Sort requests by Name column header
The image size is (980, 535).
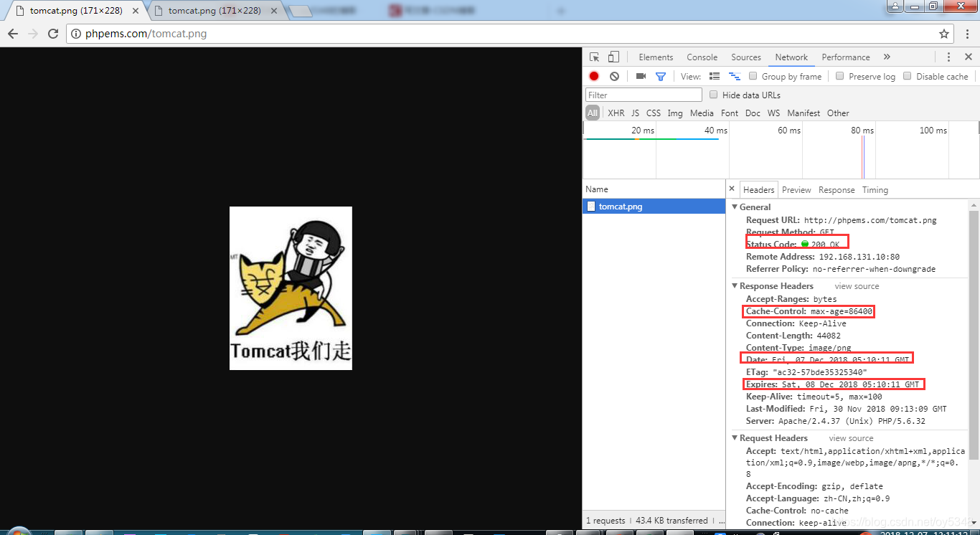coord(654,189)
